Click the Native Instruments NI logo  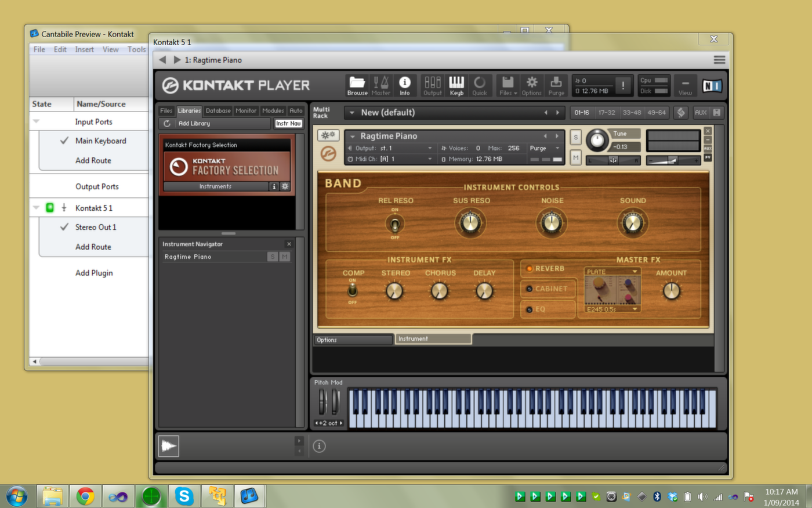[712, 86]
